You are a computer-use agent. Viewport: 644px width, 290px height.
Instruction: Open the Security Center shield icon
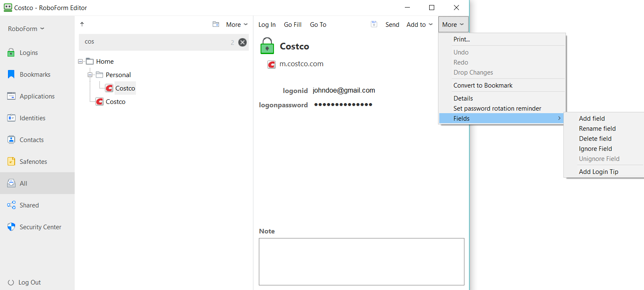point(11,227)
